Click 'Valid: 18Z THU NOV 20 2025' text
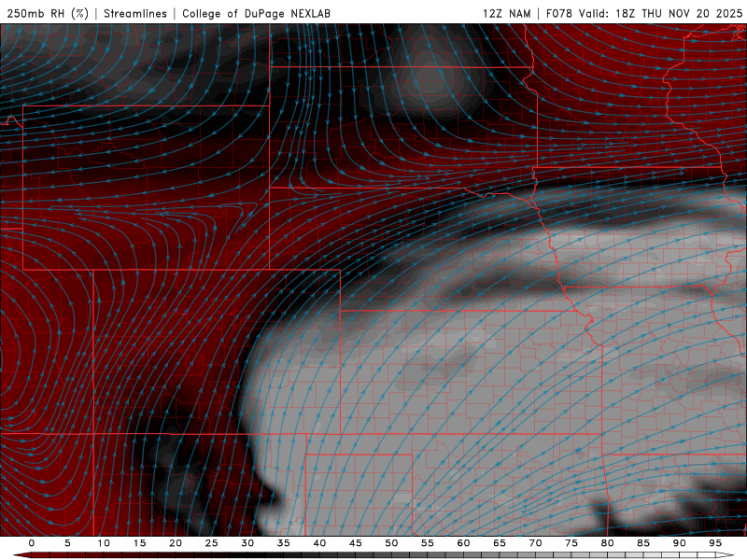 (x=660, y=13)
